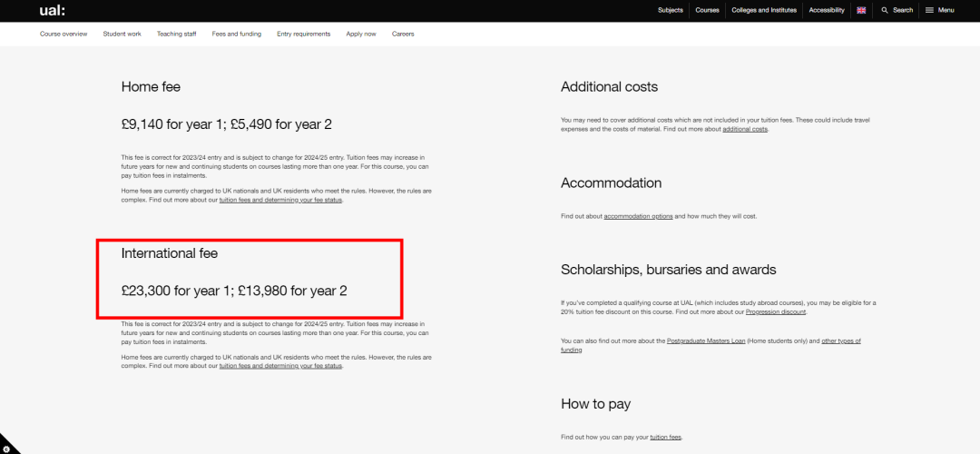This screenshot has width=980, height=454.
Task: Open Search with the magnifier icon
Action: coord(885,10)
